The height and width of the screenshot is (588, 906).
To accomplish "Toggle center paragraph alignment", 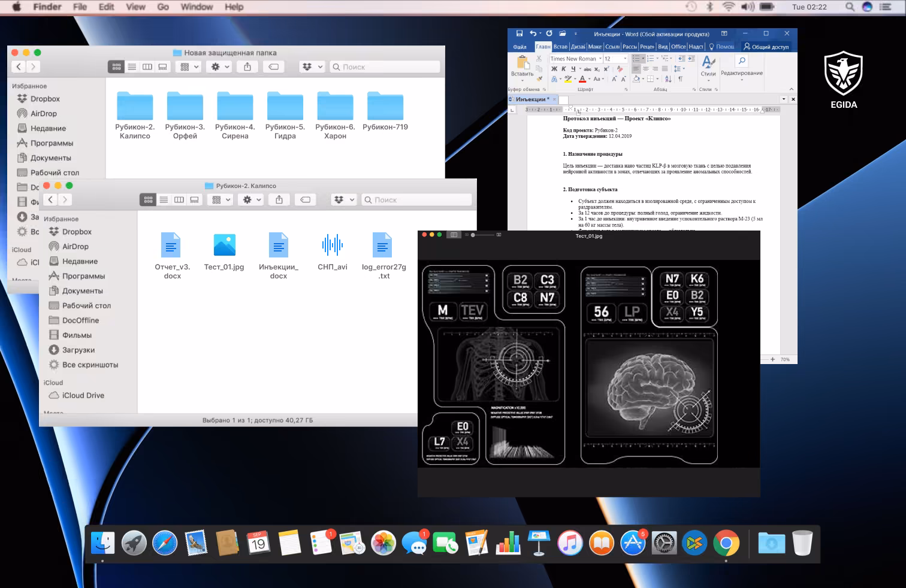I will (x=646, y=69).
